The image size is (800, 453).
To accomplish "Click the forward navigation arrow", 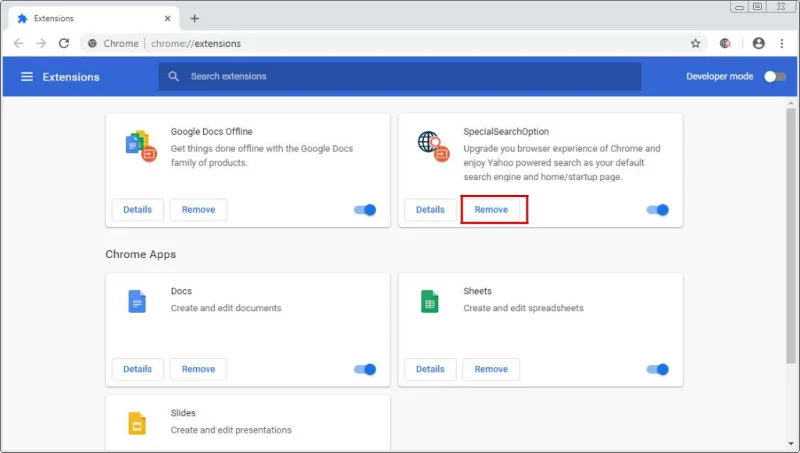I will pyautogui.click(x=41, y=43).
